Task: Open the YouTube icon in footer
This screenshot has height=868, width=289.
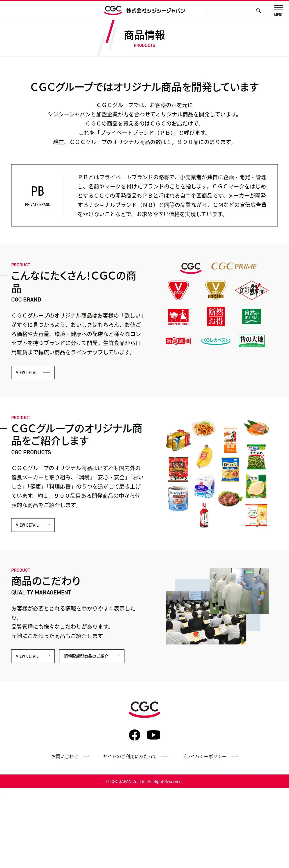Action: tap(154, 735)
